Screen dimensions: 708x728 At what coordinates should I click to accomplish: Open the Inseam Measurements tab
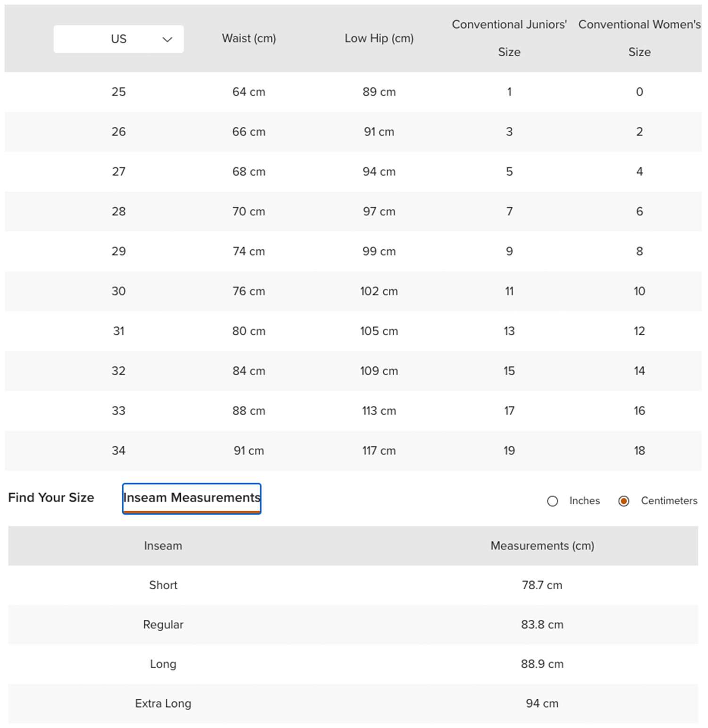click(x=192, y=498)
